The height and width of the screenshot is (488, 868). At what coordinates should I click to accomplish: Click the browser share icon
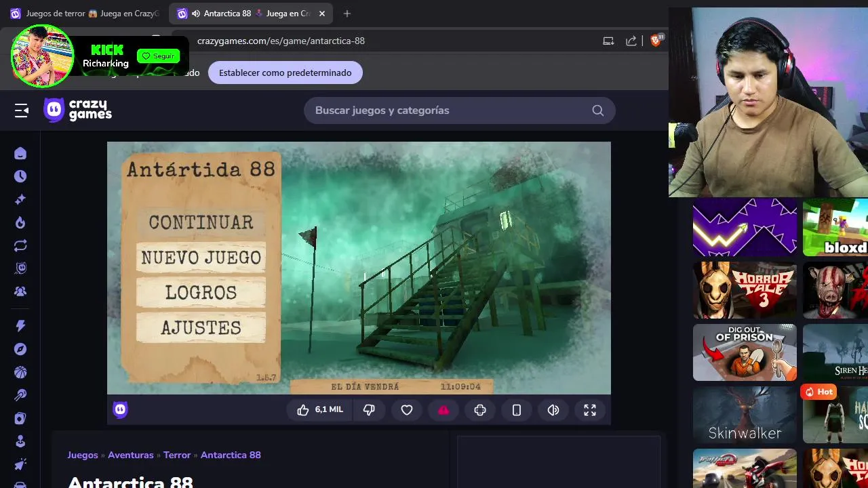631,41
